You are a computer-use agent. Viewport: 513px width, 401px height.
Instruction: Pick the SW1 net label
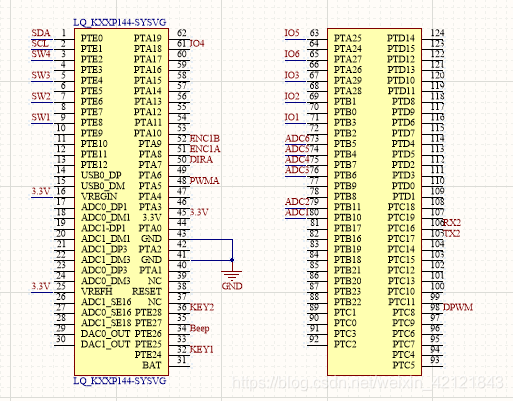coord(41,117)
